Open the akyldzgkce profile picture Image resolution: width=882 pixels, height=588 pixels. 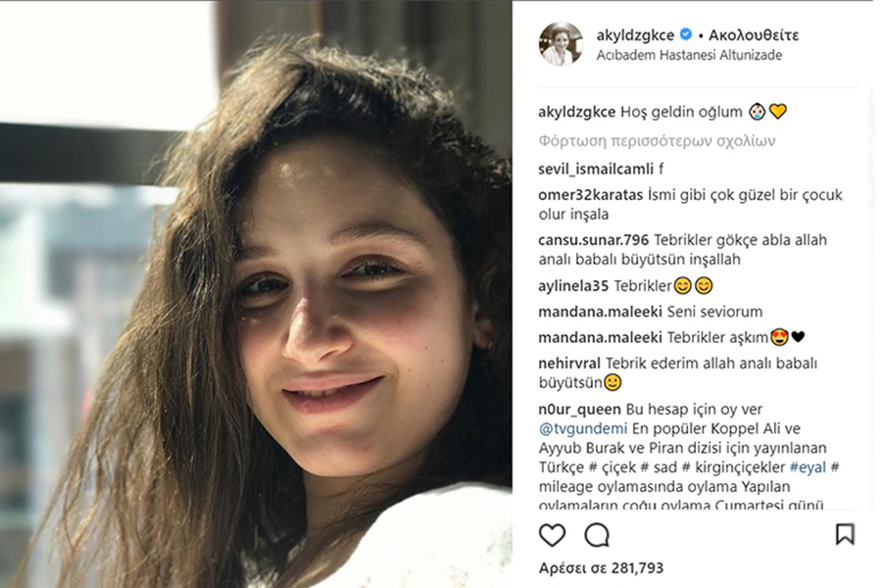[561, 44]
